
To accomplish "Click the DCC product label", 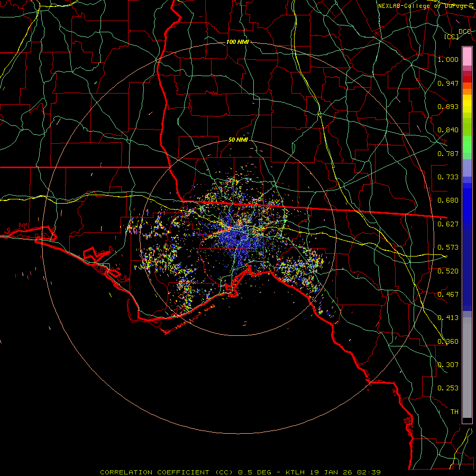I will pyautogui.click(x=464, y=32).
